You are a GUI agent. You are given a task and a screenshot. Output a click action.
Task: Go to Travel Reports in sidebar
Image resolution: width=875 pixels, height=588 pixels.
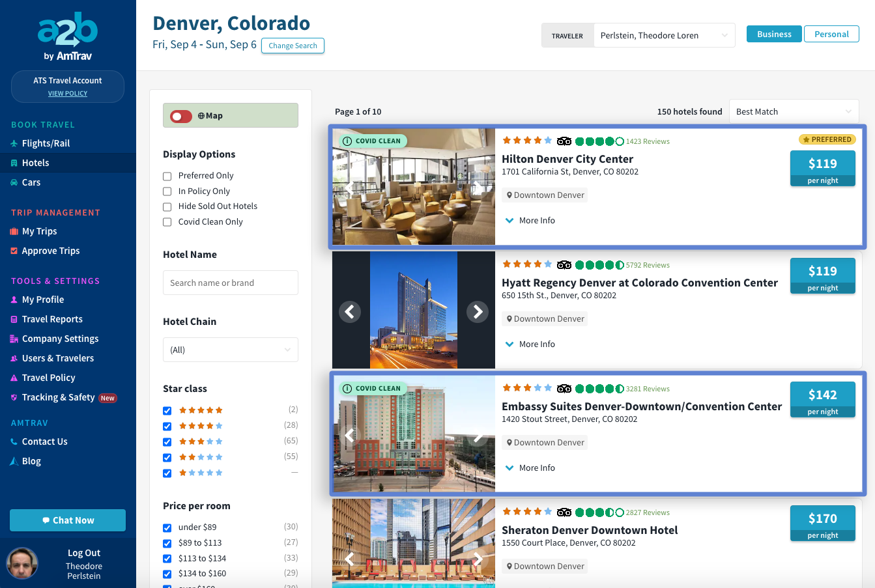click(x=52, y=319)
